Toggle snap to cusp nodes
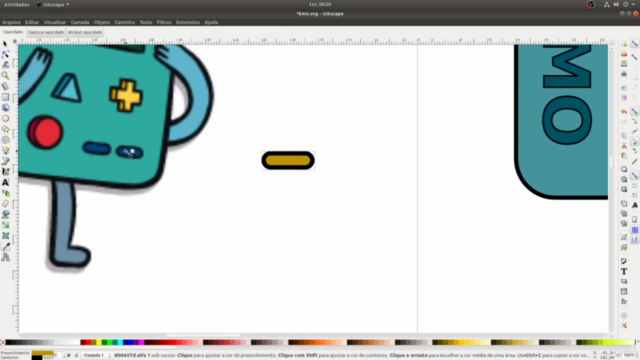 (635, 142)
